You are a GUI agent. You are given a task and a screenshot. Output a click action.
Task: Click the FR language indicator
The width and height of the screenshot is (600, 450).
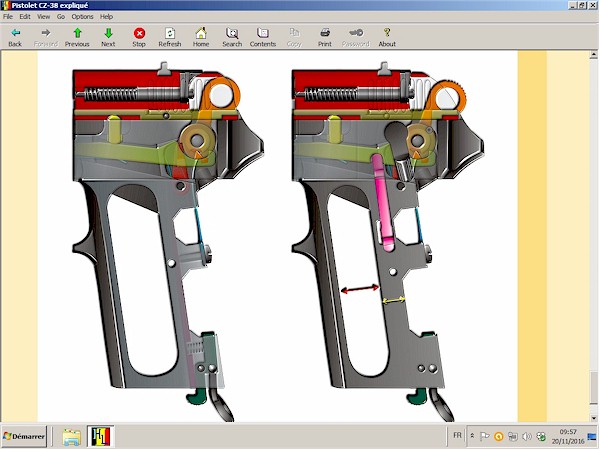pyautogui.click(x=457, y=435)
